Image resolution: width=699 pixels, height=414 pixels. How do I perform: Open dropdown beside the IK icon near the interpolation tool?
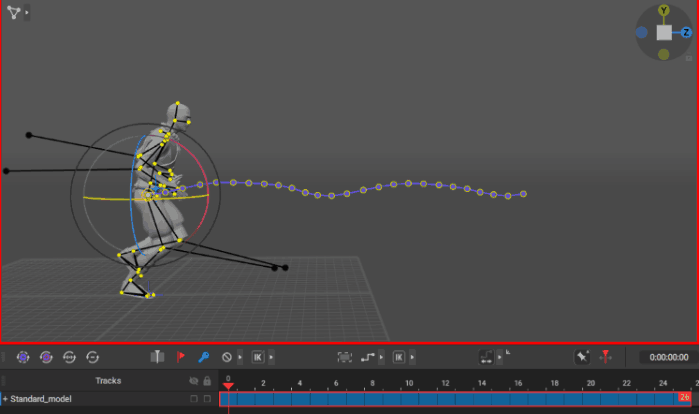coord(412,357)
